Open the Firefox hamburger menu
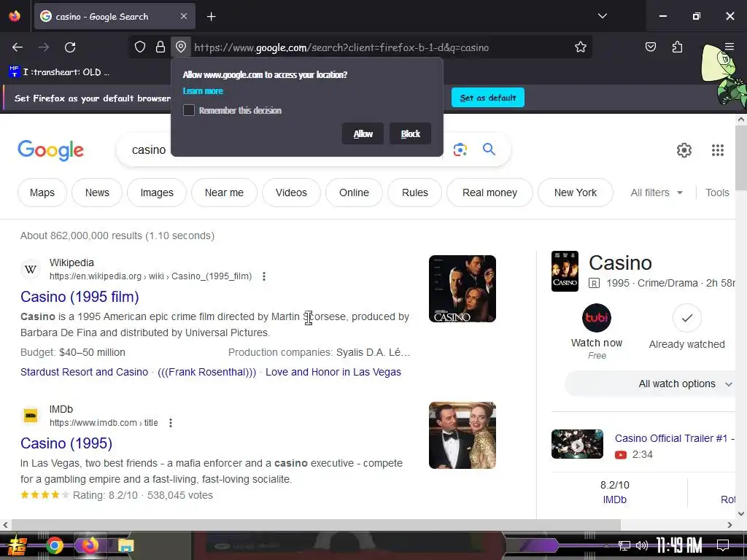 coord(729,47)
